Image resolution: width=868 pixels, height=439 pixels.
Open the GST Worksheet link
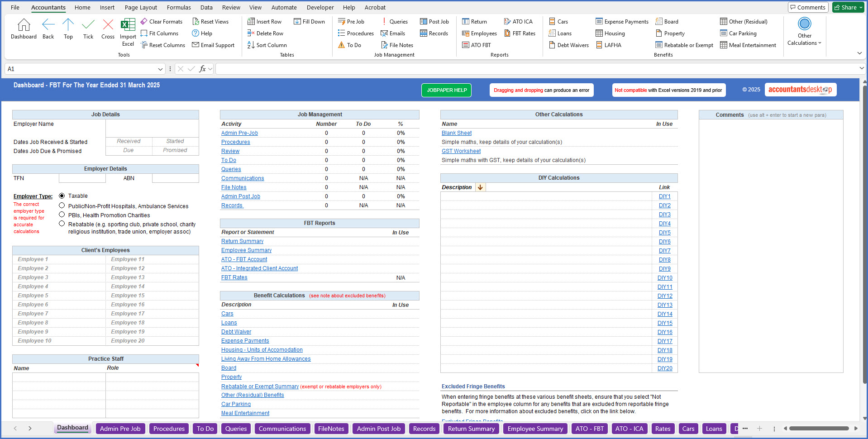[x=461, y=151]
